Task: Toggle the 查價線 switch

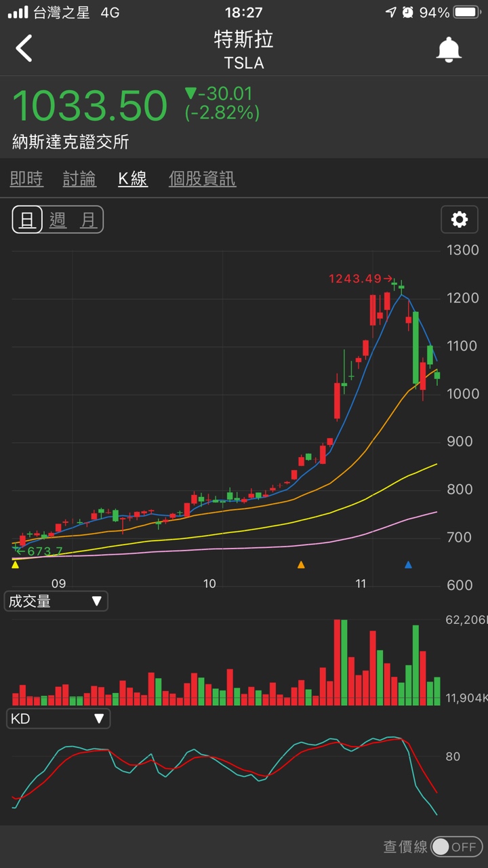Action: click(x=456, y=846)
